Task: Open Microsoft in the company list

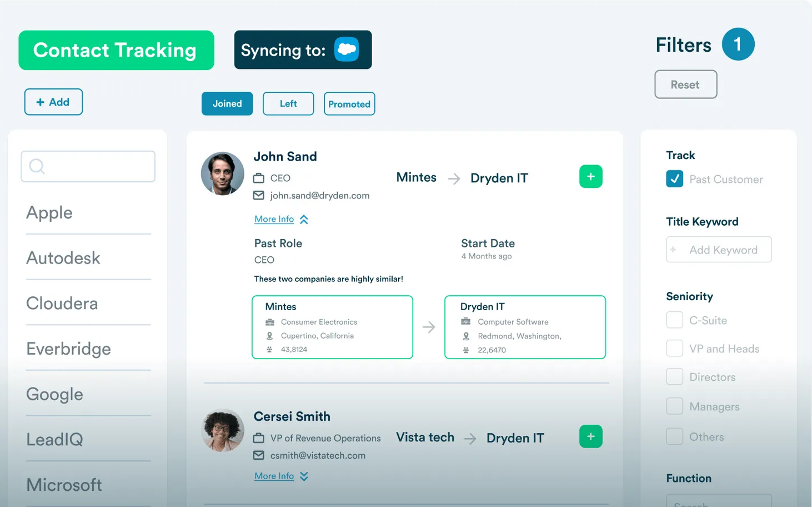Action: [64, 485]
